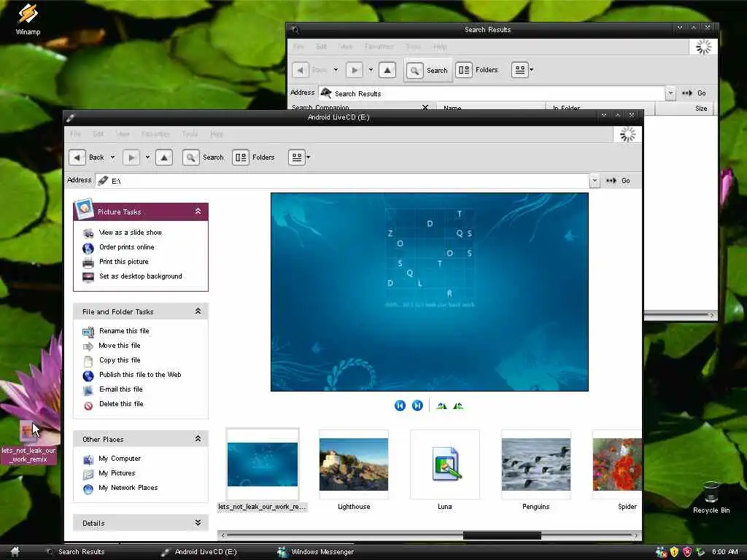Click View as a slide show
This screenshot has height=560, width=747.
[130, 233]
